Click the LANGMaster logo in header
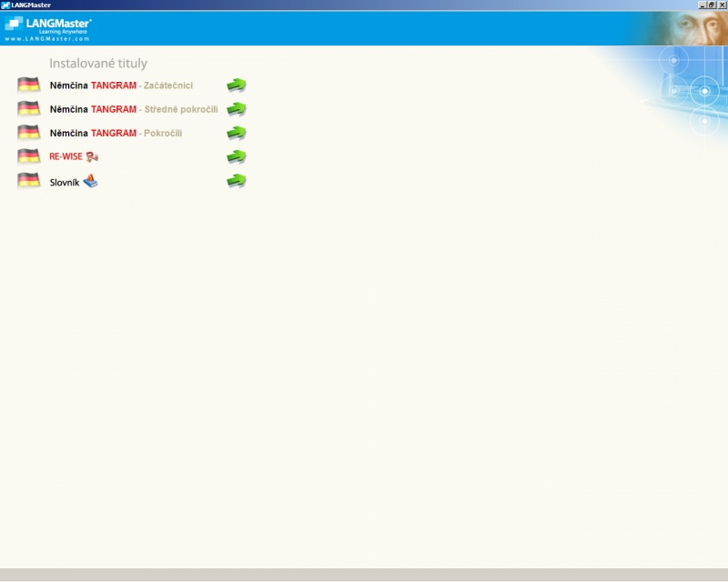Viewport: 728px width, 582px height. (48, 25)
